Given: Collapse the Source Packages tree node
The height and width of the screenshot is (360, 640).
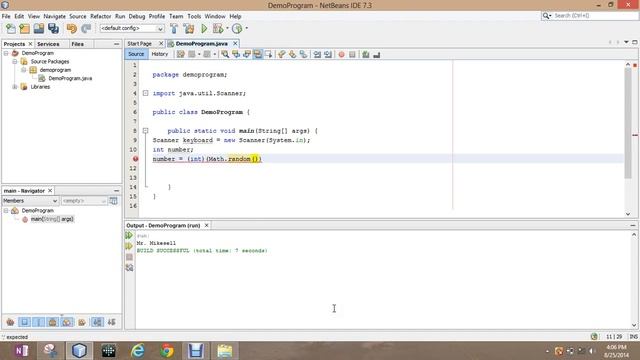Looking at the screenshot, I should (15, 62).
